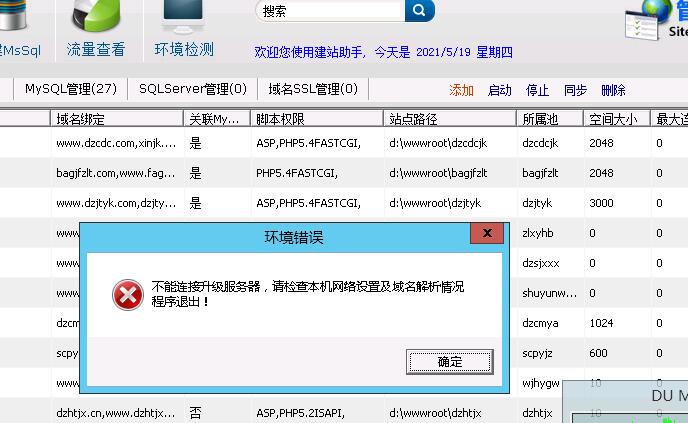Open the 域名SSL管理(0) tab
Screen dimensions: 688x423
(x=312, y=89)
